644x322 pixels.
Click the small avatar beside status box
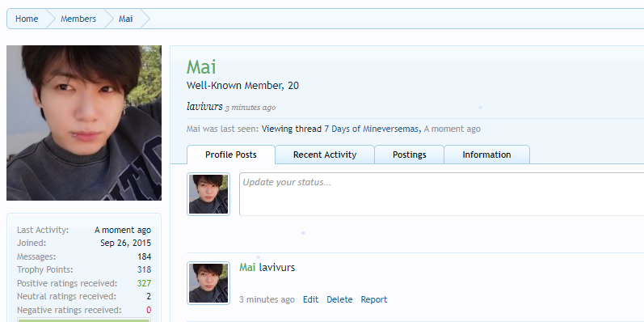pyautogui.click(x=208, y=194)
